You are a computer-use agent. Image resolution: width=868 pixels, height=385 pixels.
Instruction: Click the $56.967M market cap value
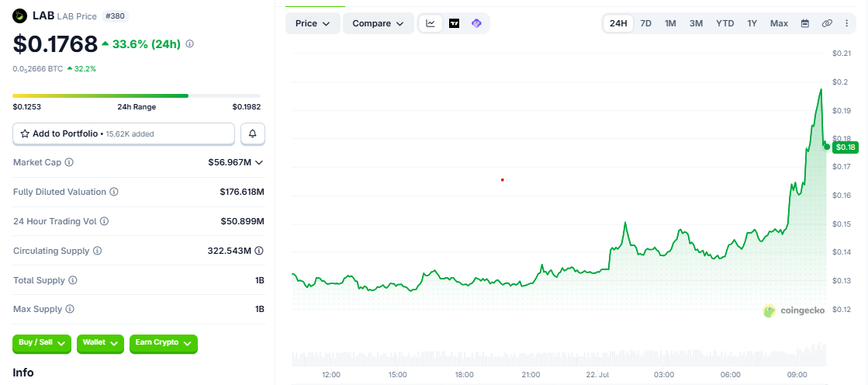tap(229, 162)
